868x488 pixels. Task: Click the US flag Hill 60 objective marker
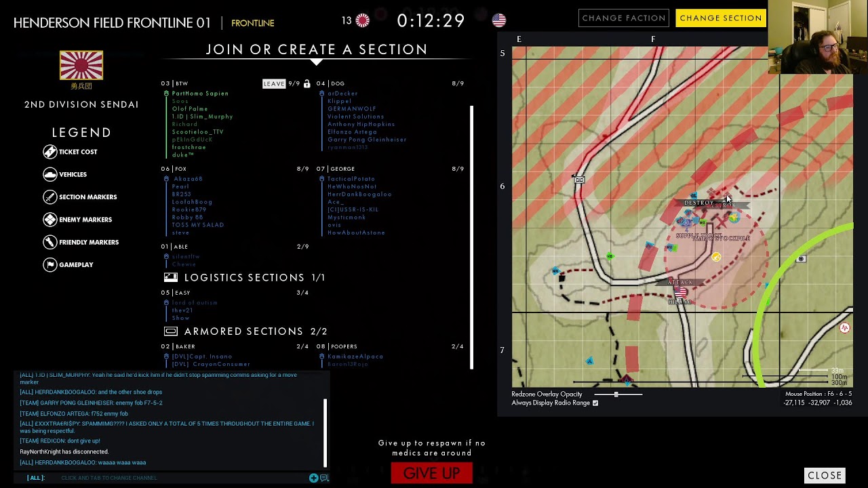click(680, 292)
